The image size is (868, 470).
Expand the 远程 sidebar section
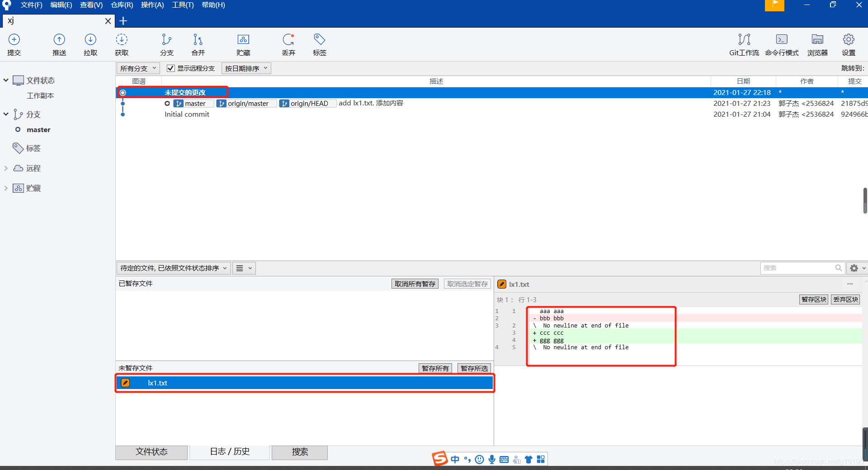coord(6,168)
